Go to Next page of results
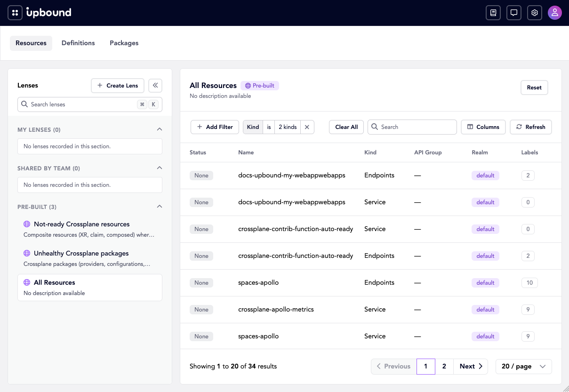569x392 pixels. (471, 366)
